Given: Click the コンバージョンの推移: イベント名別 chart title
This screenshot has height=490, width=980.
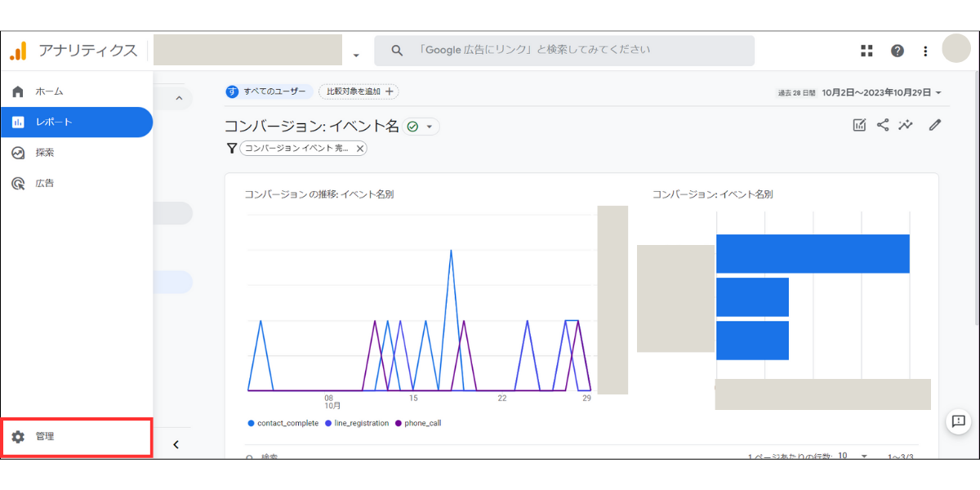Looking at the screenshot, I should click(319, 194).
